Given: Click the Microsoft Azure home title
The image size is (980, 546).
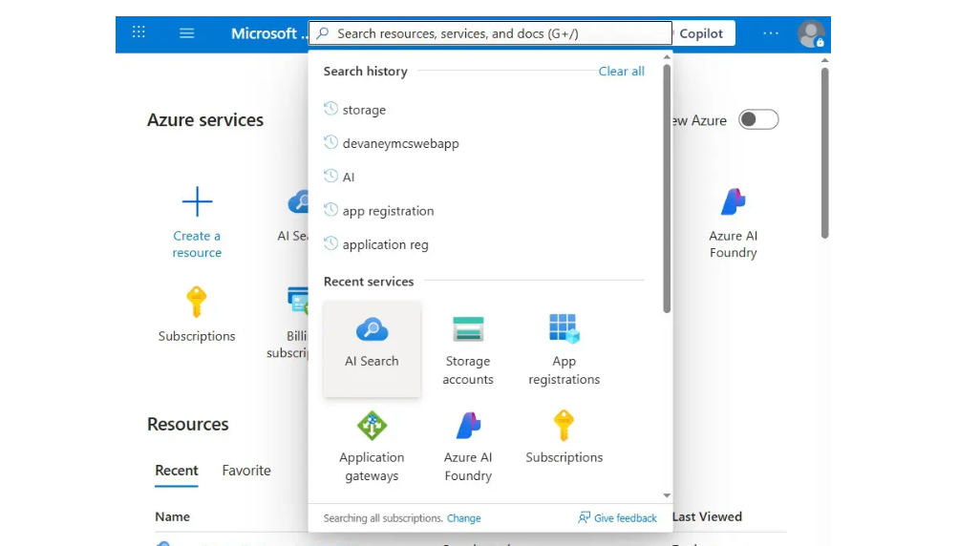Looking at the screenshot, I should (x=269, y=33).
